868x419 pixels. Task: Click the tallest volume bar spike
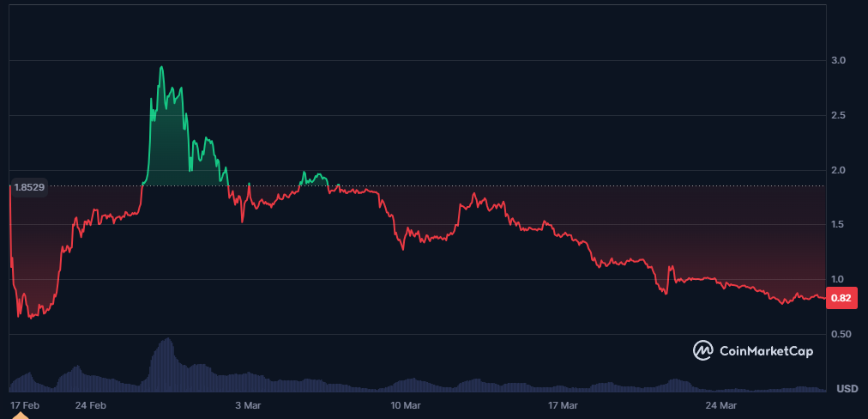(x=168, y=340)
